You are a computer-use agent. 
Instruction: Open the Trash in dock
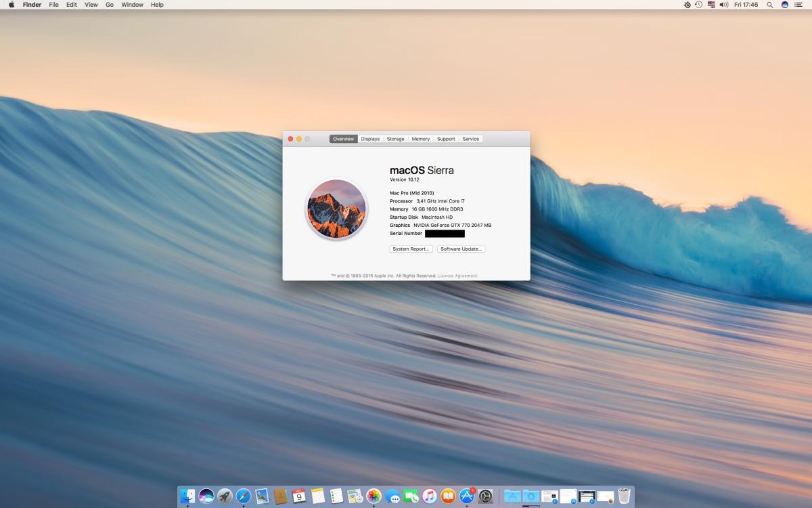(x=624, y=496)
